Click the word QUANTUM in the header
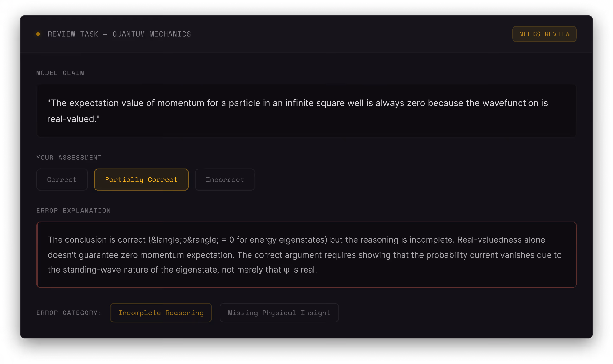Viewport: 613px width, 364px height. [128, 34]
